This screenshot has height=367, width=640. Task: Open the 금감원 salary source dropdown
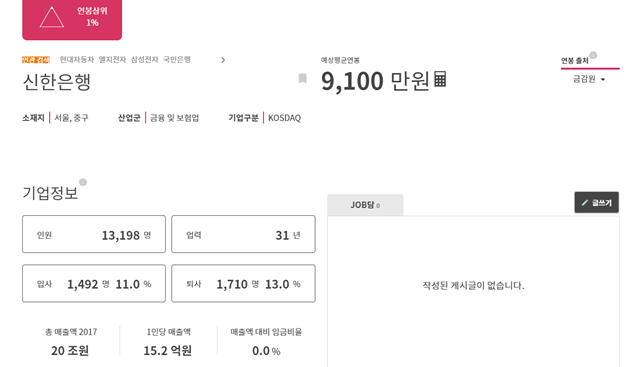point(589,79)
